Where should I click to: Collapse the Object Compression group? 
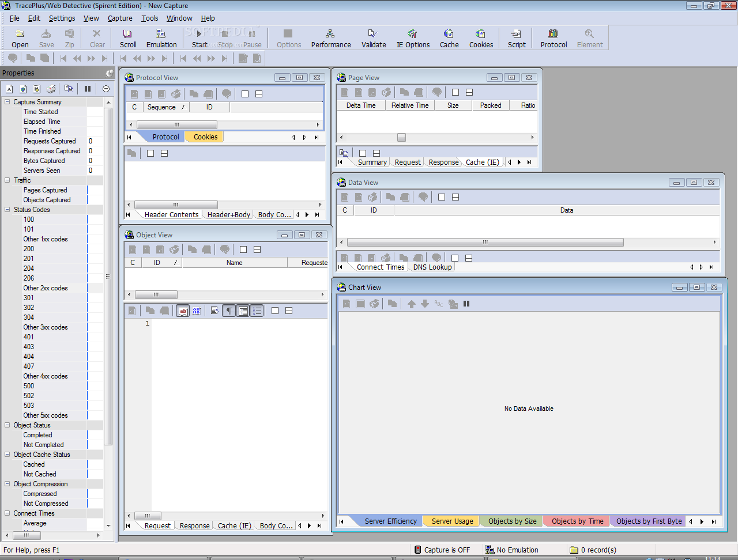(x=7, y=484)
